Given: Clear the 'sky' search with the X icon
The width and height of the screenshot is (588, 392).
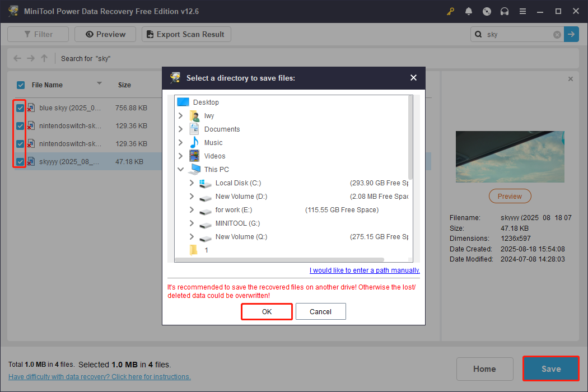Looking at the screenshot, I should pos(557,34).
